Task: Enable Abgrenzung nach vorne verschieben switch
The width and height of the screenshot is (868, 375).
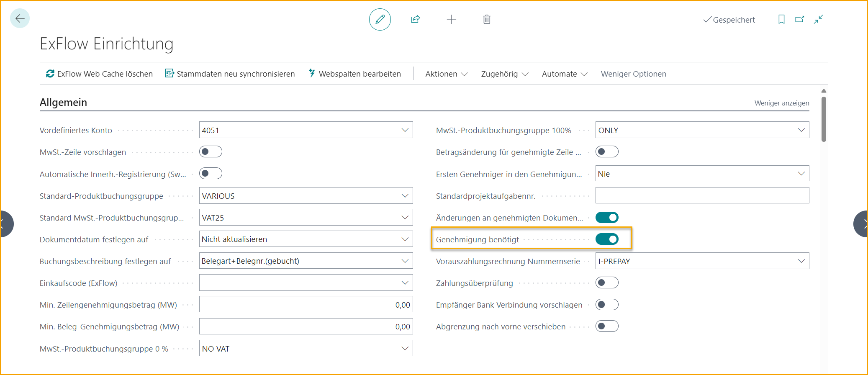Action: click(607, 326)
